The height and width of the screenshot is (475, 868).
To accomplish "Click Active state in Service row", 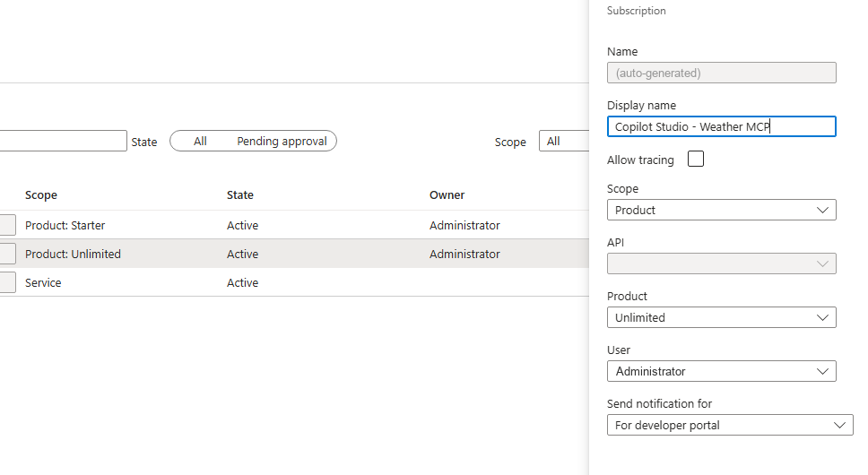I will click(242, 283).
